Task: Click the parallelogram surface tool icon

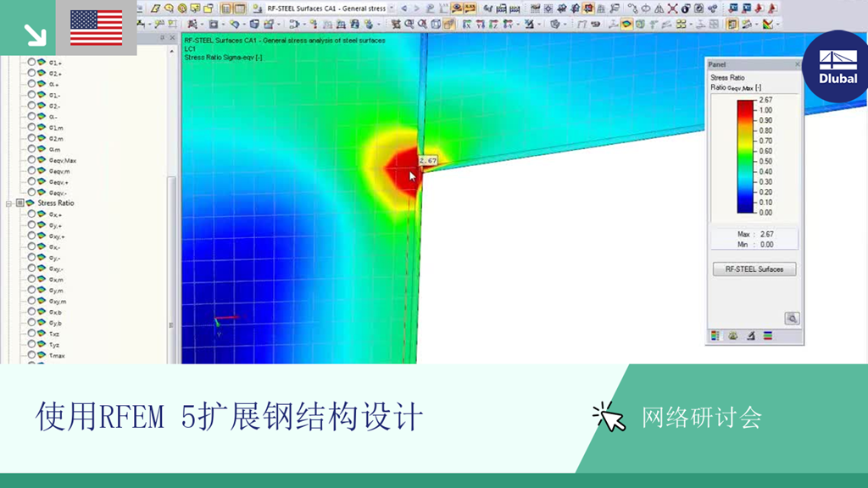Action: pos(156,8)
